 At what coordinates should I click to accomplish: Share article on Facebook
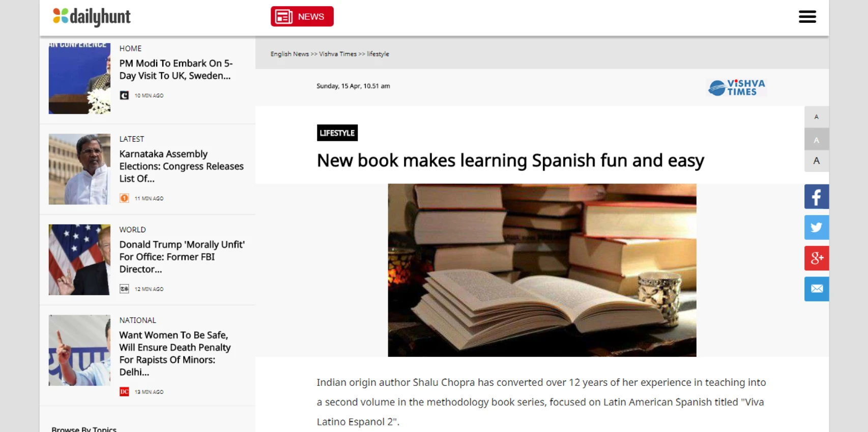pos(816,197)
